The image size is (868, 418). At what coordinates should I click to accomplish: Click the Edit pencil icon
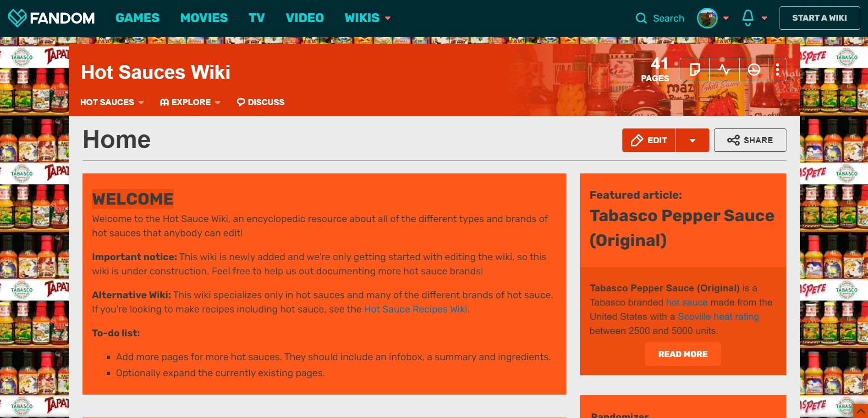tap(637, 140)
